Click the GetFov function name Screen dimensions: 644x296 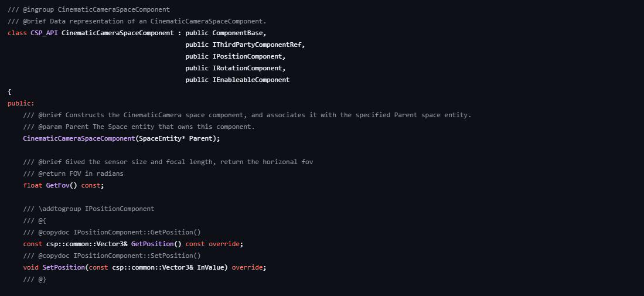point(57,185)
